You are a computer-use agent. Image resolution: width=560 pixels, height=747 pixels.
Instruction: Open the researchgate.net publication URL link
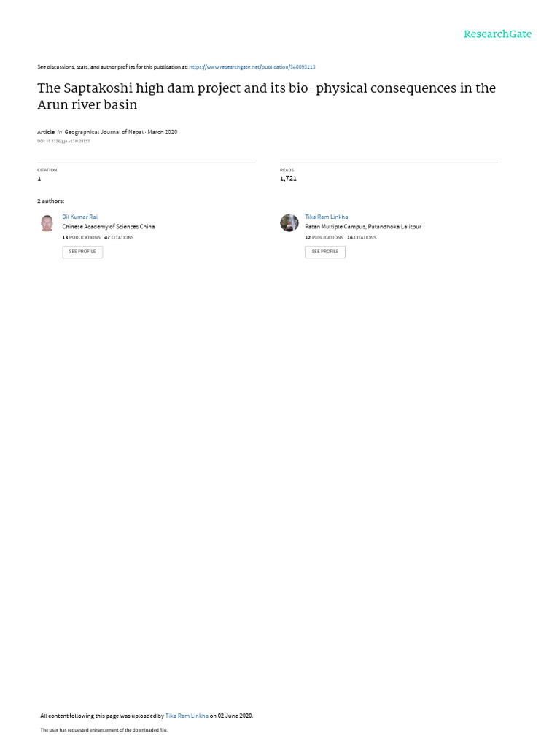pos(252,67)
